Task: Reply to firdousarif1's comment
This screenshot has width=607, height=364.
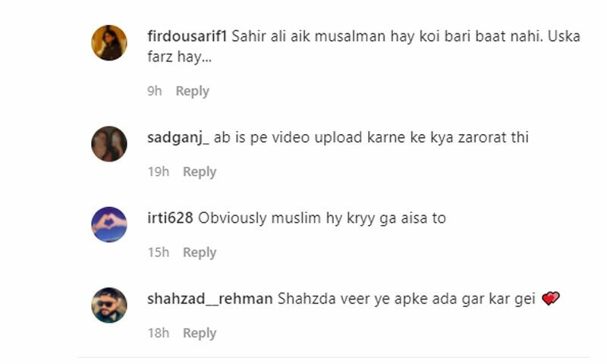Action: [193, 91]
